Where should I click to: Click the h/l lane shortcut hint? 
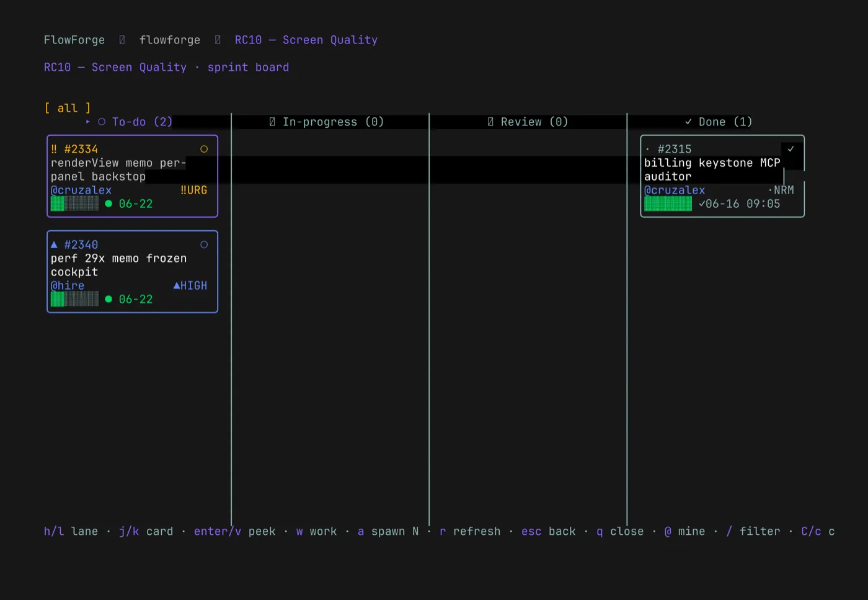click(x=71, y=531)
